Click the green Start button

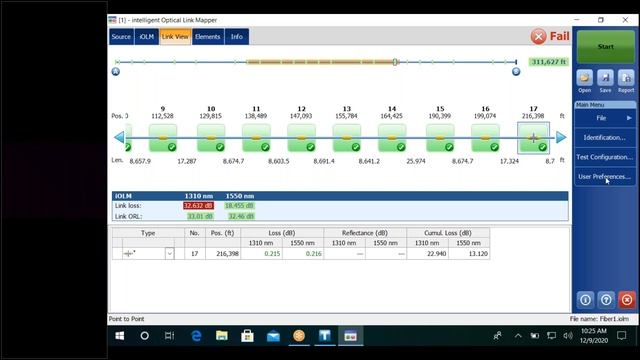606,47
